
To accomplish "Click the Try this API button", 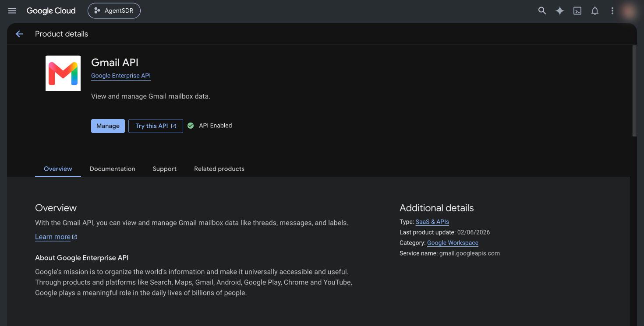I will point(156,126).
